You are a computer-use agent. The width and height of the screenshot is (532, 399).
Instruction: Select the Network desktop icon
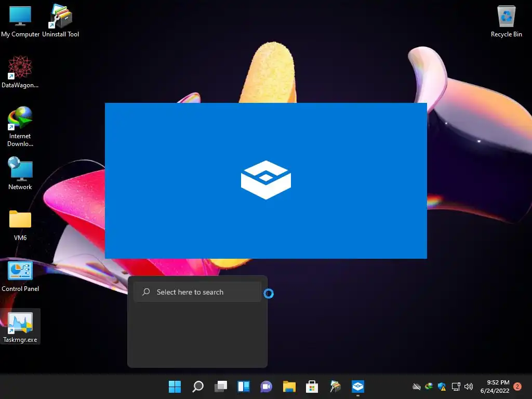click(20, 174)
